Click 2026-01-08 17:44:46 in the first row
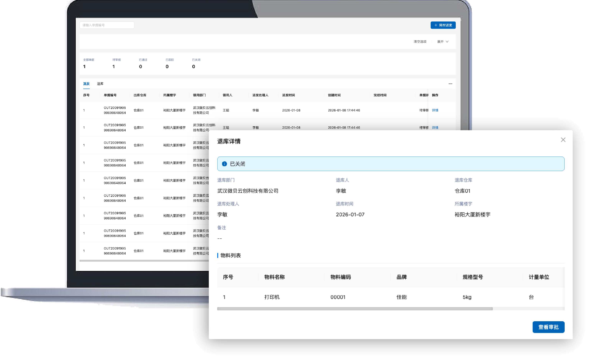 (x=344, y=110)
